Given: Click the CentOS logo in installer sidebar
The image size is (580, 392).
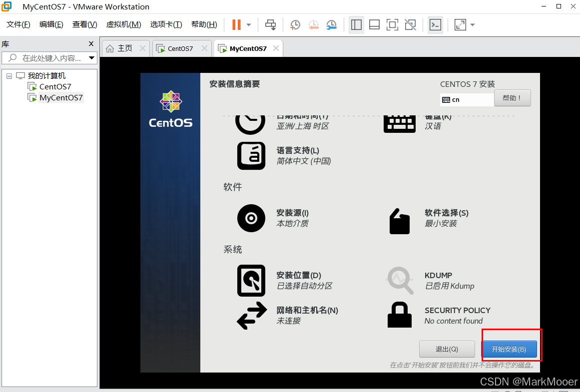Looking at the screenshot, I should point(170,109).
